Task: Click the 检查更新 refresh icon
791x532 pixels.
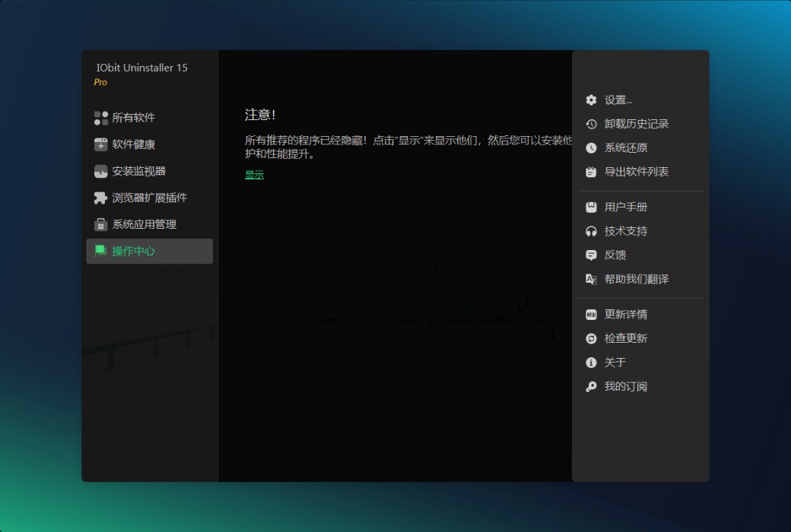Action: pyautogui.click(x=591, y=338)
